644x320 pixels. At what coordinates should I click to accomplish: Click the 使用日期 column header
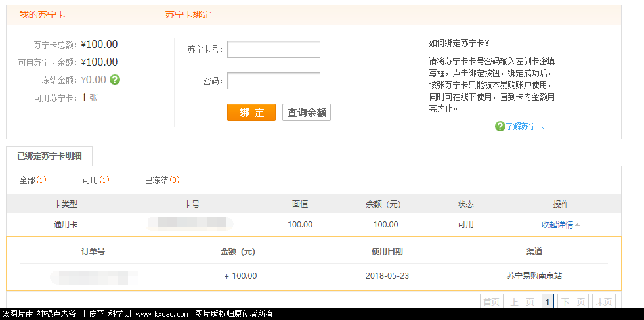click(387, 251)
